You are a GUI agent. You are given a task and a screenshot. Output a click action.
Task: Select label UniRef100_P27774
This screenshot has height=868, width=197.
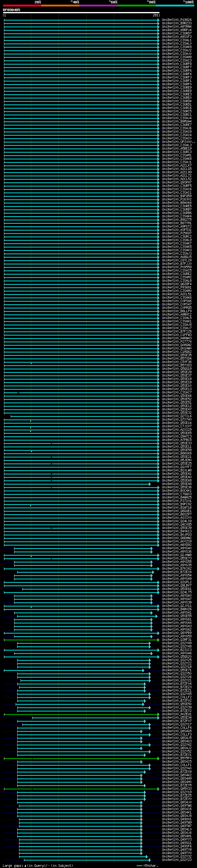point(177,342)
